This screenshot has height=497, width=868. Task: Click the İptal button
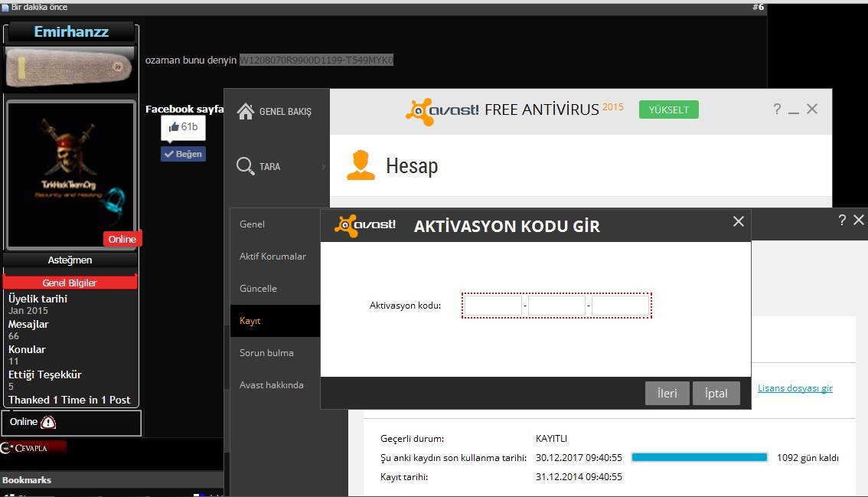coord(716,394)
